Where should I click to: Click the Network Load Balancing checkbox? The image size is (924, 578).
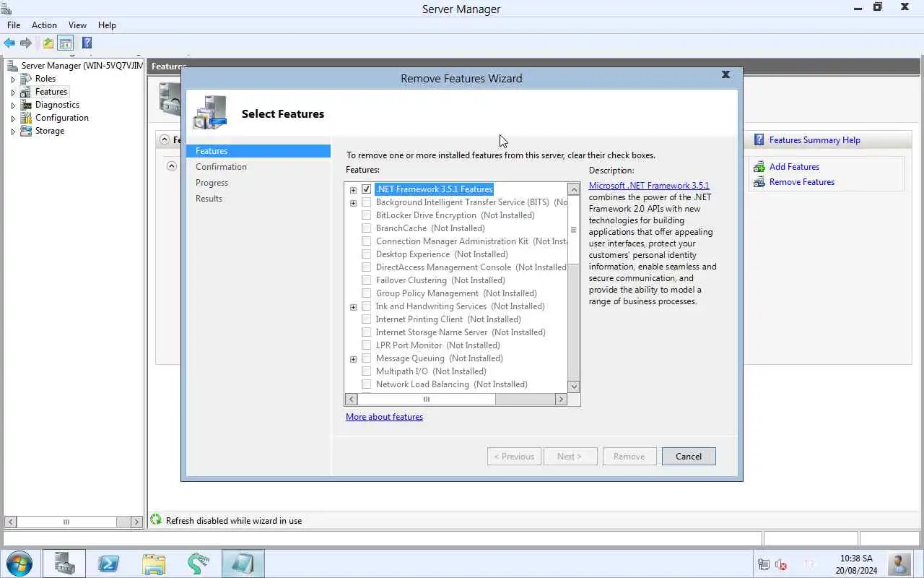click(x=367, y=384)
